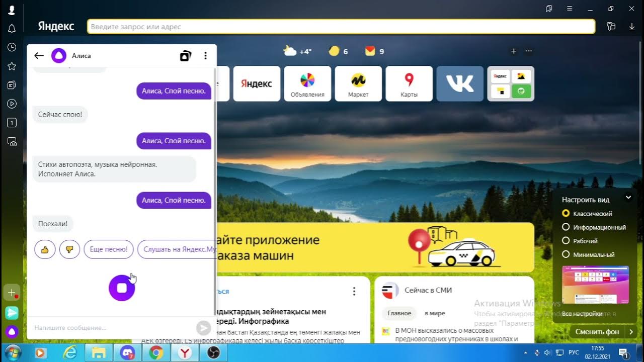Focus the Yandex address search bar
This screenshot has height=362, width=644.
pyautogui.click(x=341, y=27)
